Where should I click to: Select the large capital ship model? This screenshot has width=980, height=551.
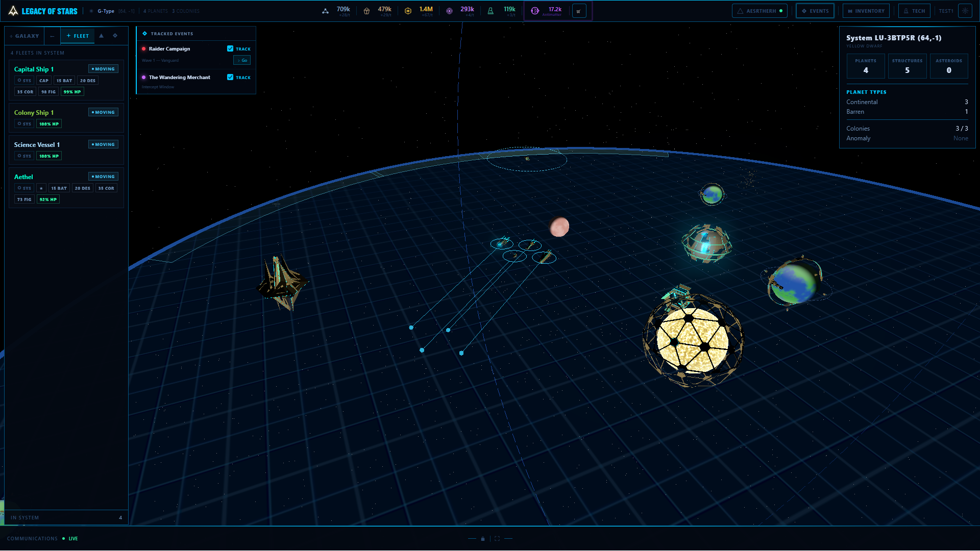[282, 284]
